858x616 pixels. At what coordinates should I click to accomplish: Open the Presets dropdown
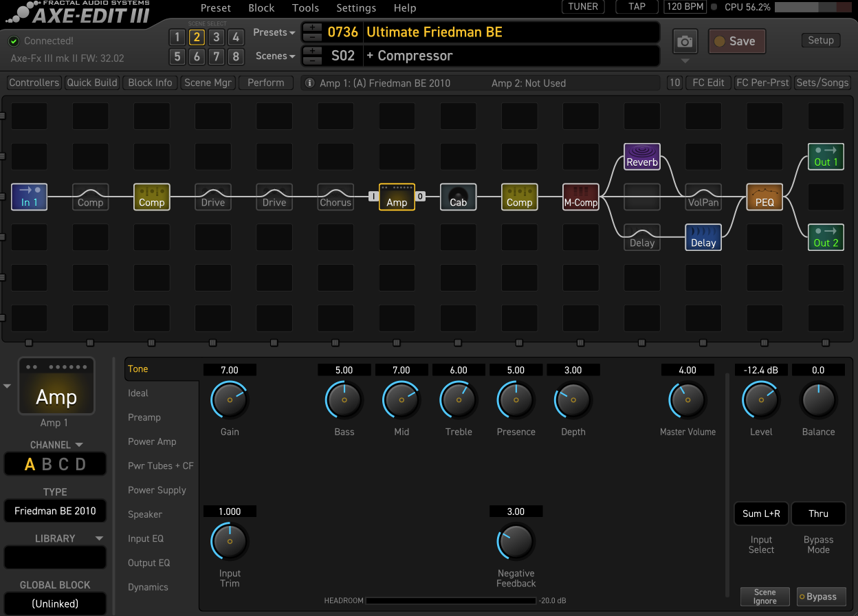click(x=274, y=32)
